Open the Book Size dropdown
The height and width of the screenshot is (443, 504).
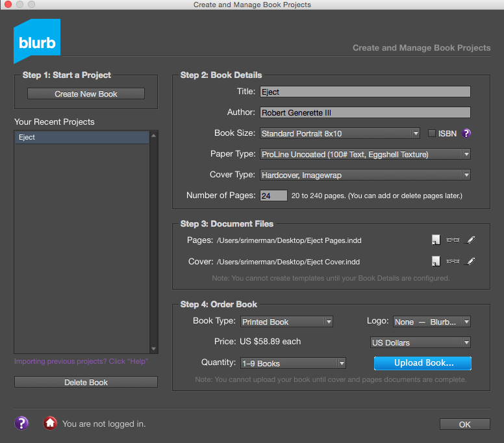tap(340, 133)
